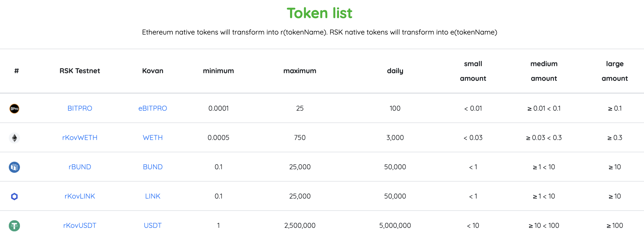Click the RSK Testnet column header

pos(80,71)
